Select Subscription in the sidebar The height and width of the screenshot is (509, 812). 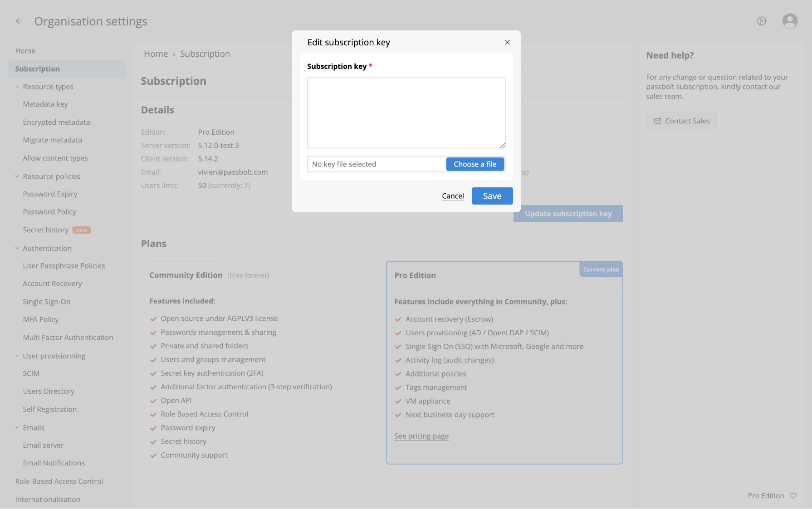(67, 69)
